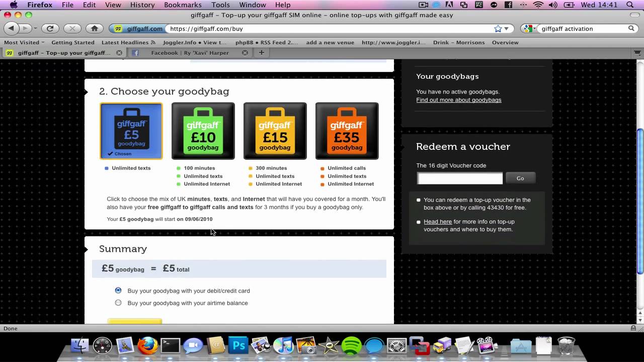Open the Tools menu
The width and height of the screenshot is (644, 362).
[x=220, y=5]
